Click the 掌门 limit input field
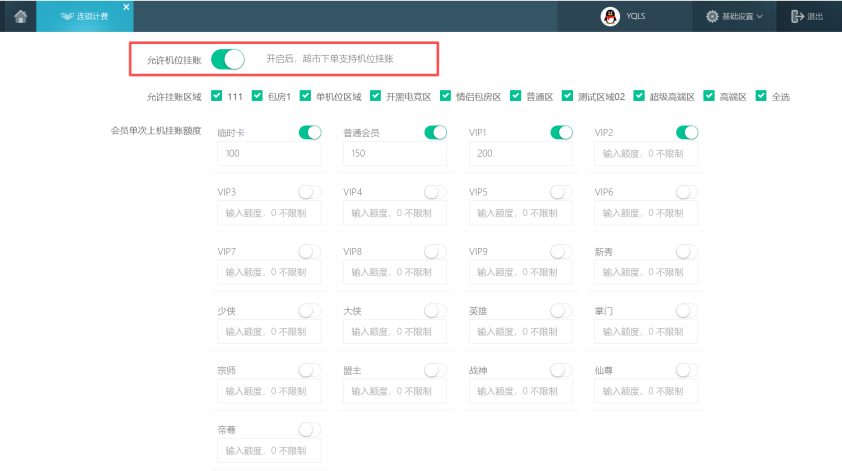 point(646,332)
